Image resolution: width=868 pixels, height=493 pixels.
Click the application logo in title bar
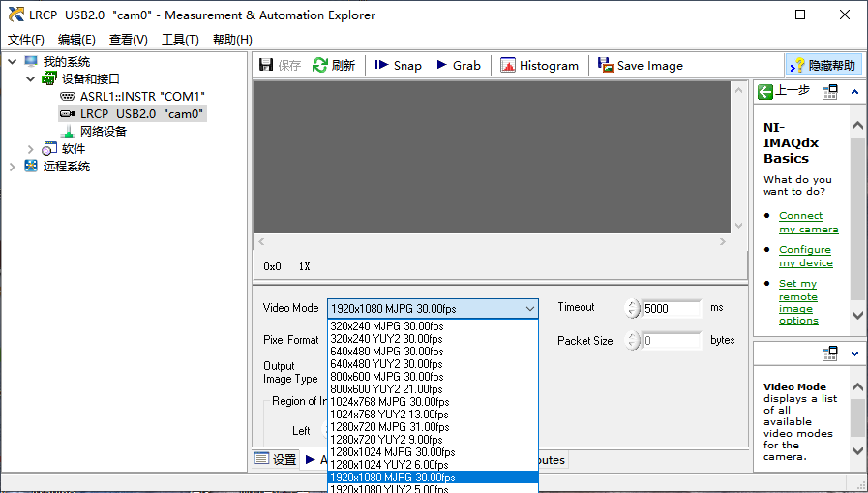16,15
